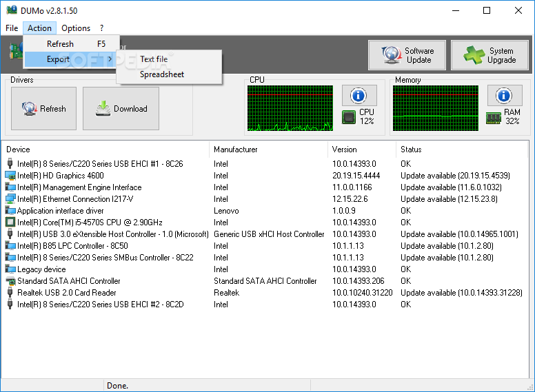This screenshot has width=535, height=392.
Task: Click the Drivers Refresh button
Action: 43,108
